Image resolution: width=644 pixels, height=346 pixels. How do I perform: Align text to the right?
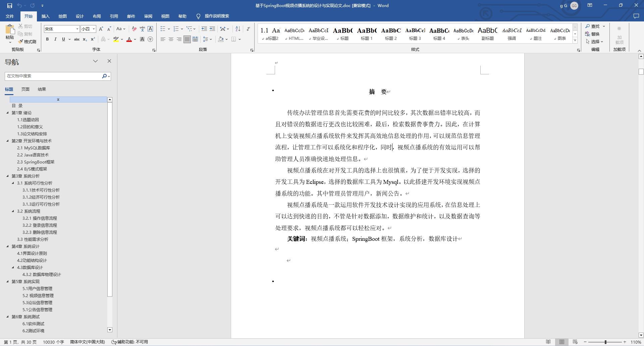(x=179, y=39)
